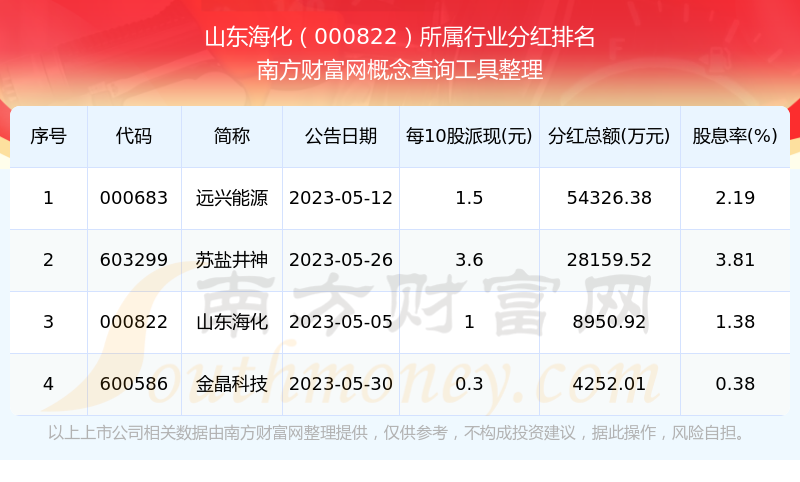Click the 公告日期 column header
This screenshot has height=482, width=800.
pyautogui.click(x=341, y=136)
